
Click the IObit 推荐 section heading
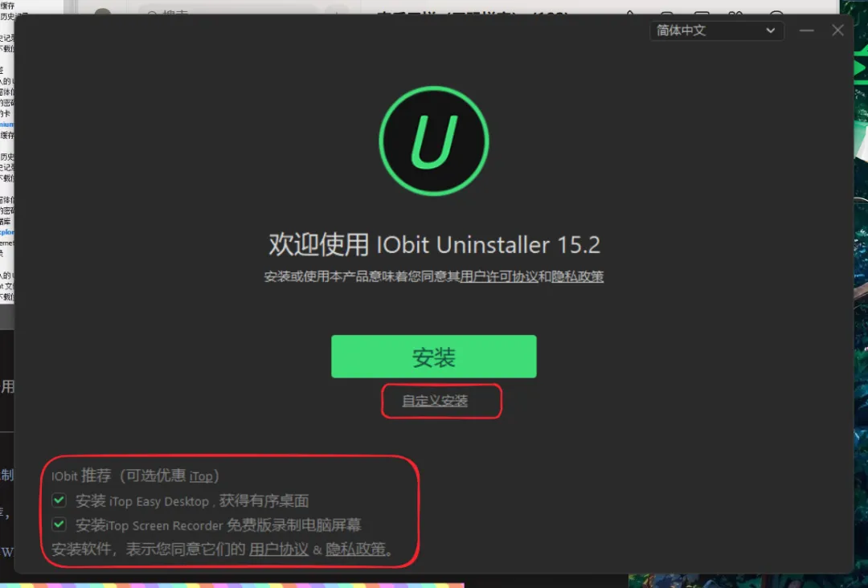[81, 476]
